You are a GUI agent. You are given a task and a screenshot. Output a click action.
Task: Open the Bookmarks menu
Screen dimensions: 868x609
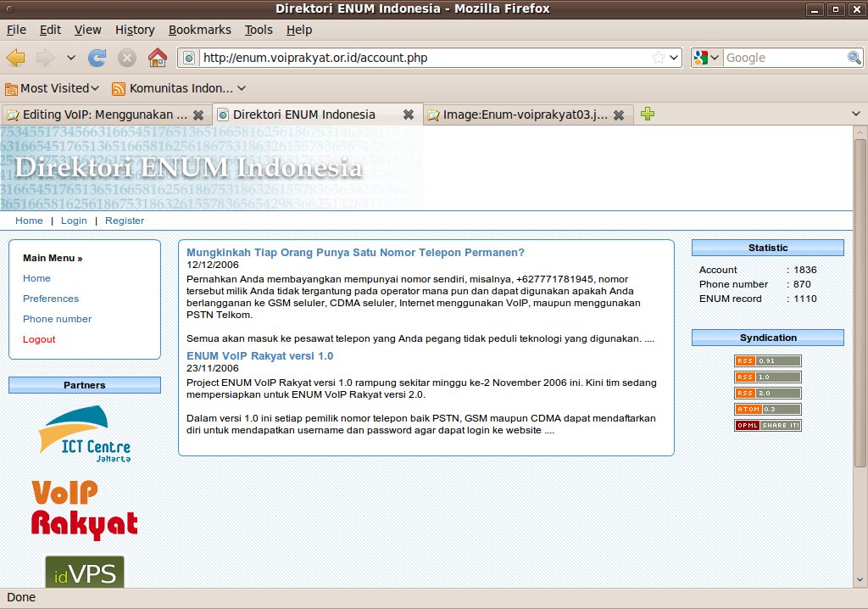[x=199, y=30]
